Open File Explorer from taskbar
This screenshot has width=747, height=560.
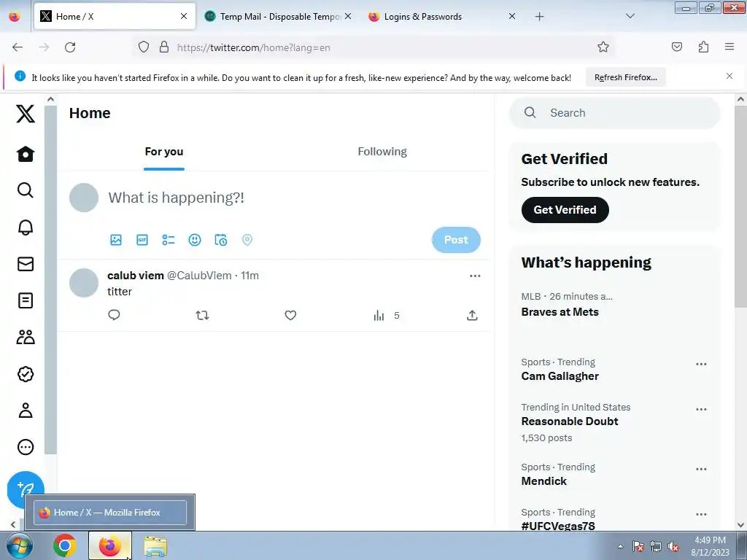pos(155,546)
